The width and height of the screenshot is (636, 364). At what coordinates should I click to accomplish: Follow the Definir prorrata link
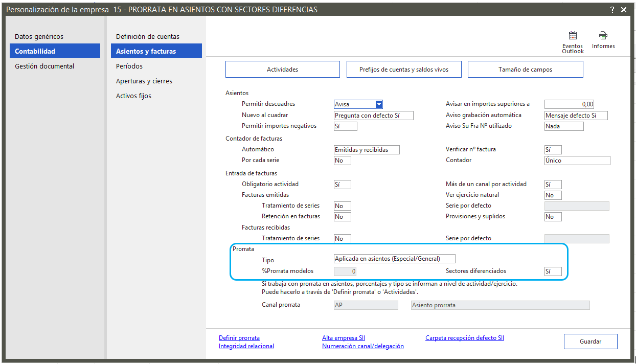(x=239, y=338)
